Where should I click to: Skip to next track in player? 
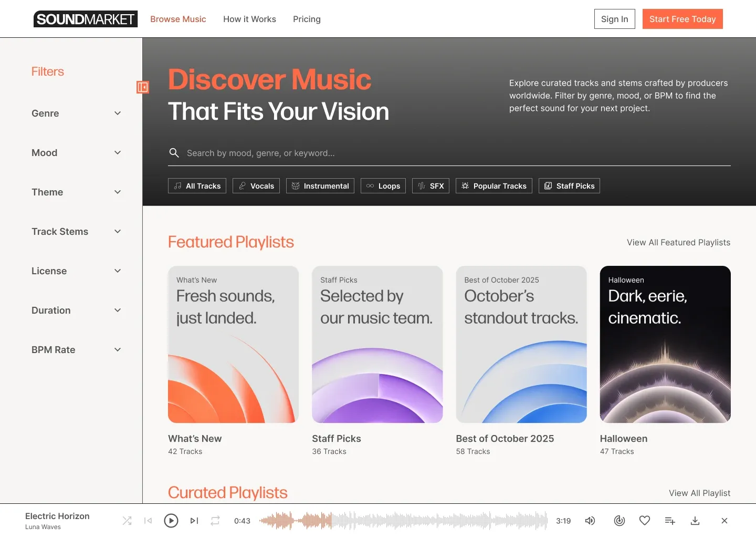(x=194, y=521)
